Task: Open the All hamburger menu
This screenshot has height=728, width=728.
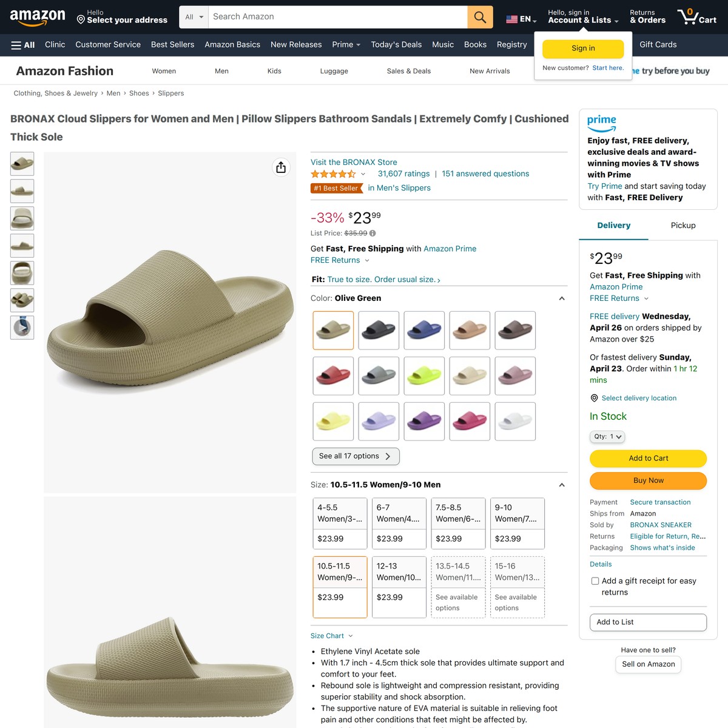Action: tap(22, 45)
